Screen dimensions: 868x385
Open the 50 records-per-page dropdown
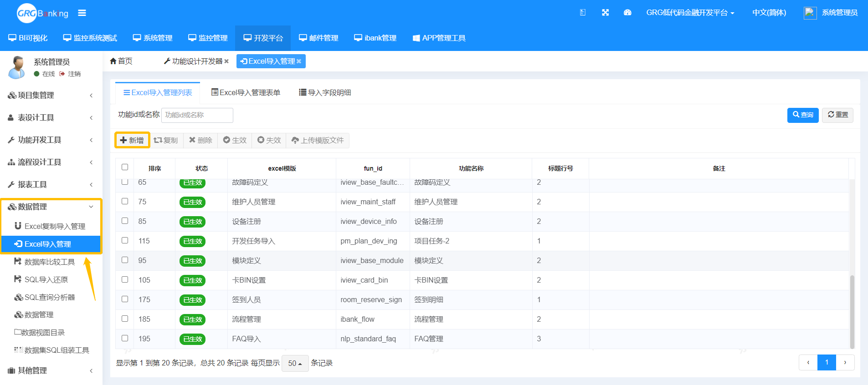295,363
